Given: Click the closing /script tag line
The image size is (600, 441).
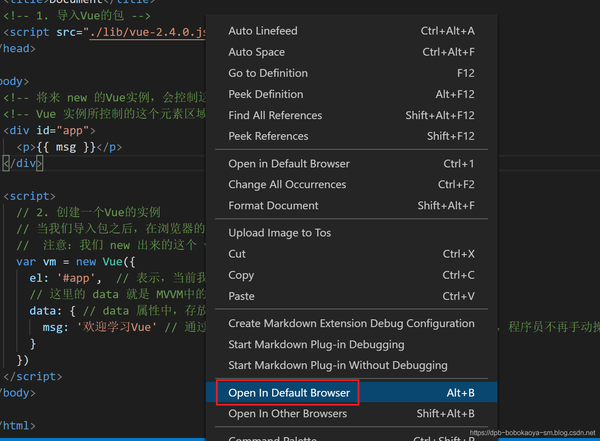Looking at the screenshot, I should (x=33, y=377).
